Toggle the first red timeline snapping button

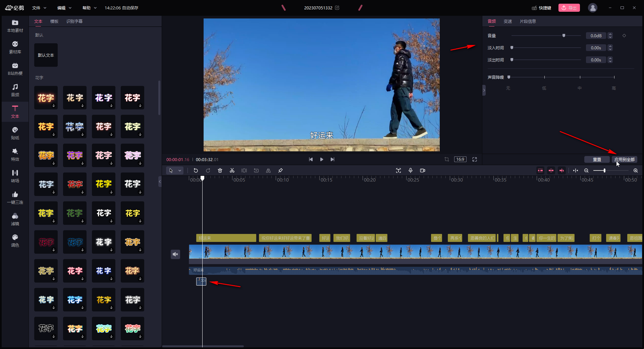540,170
